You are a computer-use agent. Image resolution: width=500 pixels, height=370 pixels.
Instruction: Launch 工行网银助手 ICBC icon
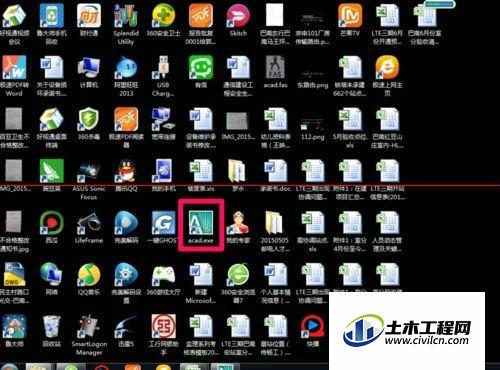tap(163, 326)
